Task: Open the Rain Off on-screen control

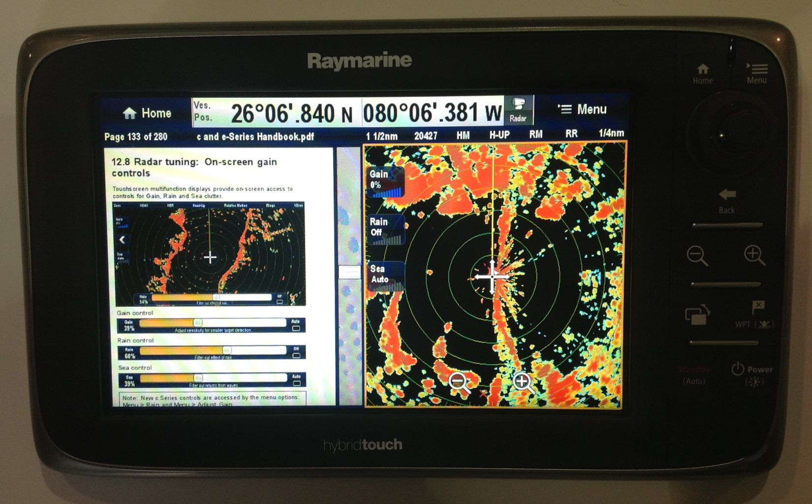Action: (x=386, y=229)
